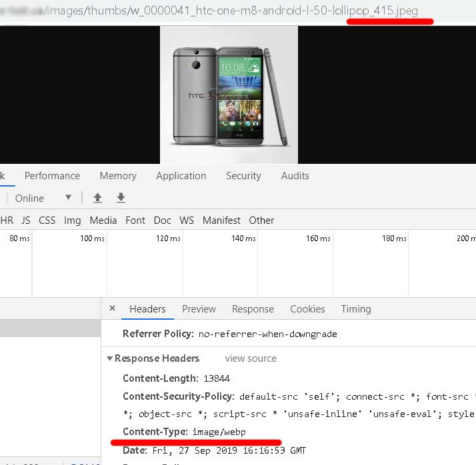The image size is (476, 465).
Task: Click the 160 ms timeline marker
Action: (x=318, y=238)
